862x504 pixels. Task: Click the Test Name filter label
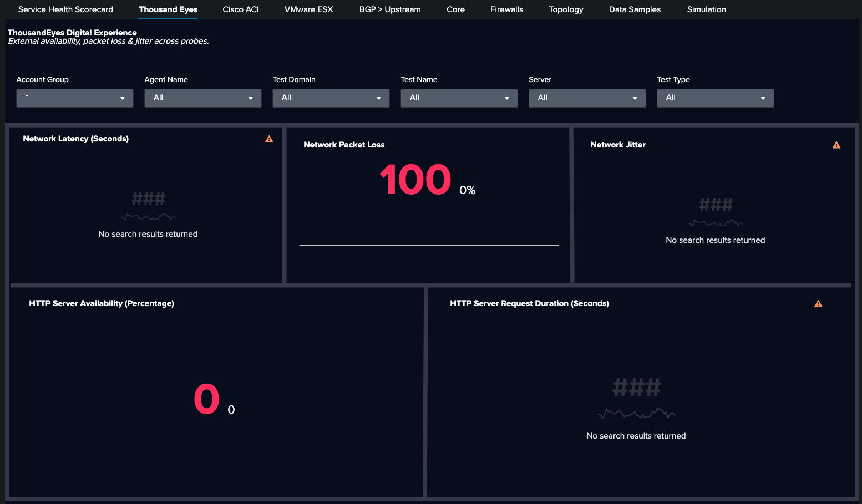(419, 79)
